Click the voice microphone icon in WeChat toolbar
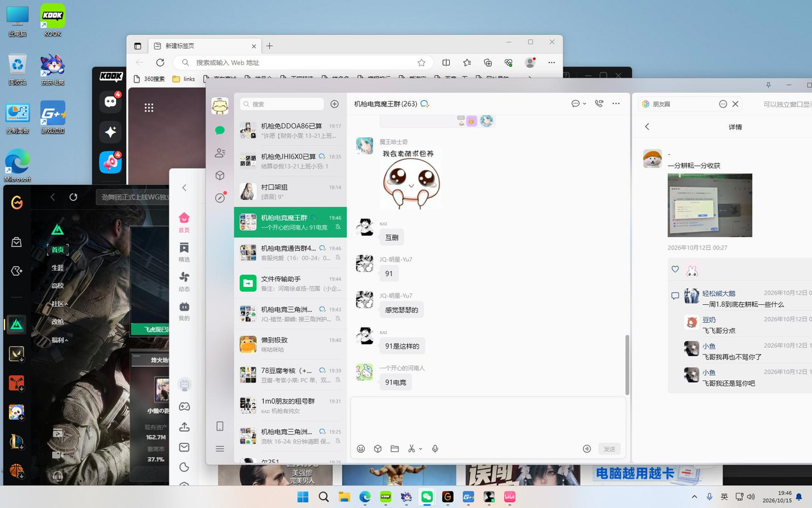Screen dimensions: 812x508 click(x=435, y=448)
